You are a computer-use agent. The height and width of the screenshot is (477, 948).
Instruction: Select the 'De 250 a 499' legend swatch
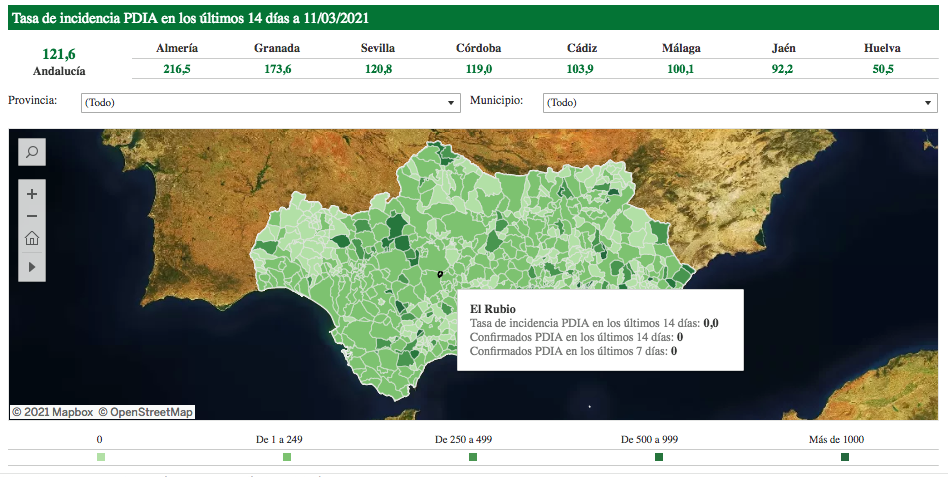tap(473, 457)
